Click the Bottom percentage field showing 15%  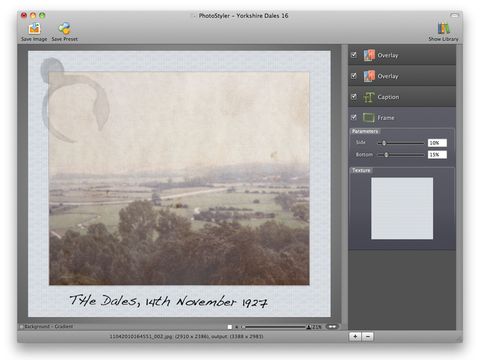point(437,155)
